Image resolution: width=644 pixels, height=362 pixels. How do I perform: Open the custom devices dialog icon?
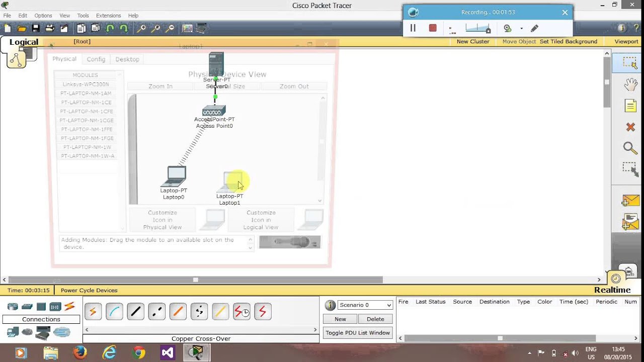(201, 28)
